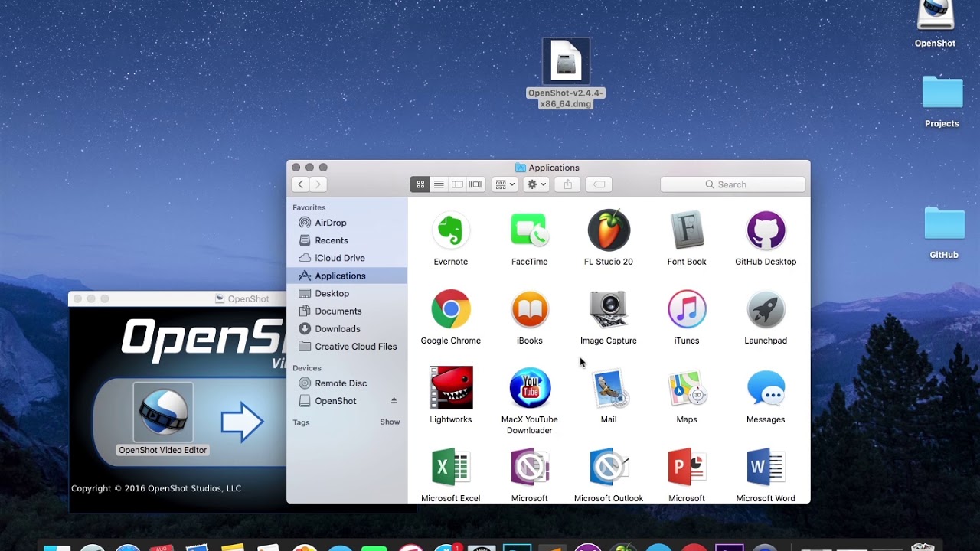Go back in Finder
The width and height of the screenshot is (980, 551).
[300, 184]
